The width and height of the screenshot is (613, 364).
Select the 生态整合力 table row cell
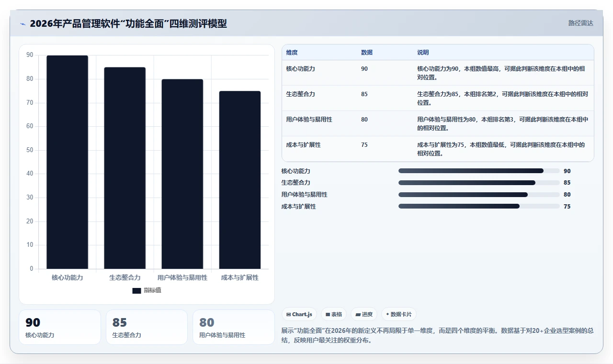click(300, 94)
